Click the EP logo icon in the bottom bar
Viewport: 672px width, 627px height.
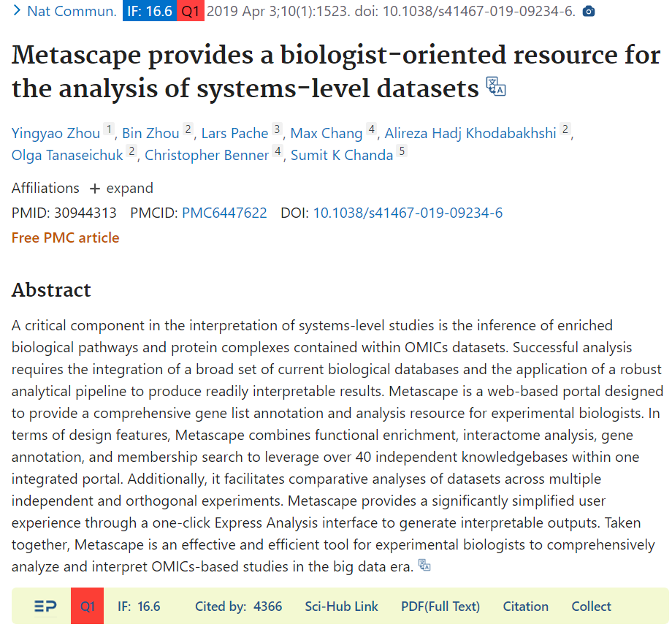pyautogui.click(x=45, y=606)
